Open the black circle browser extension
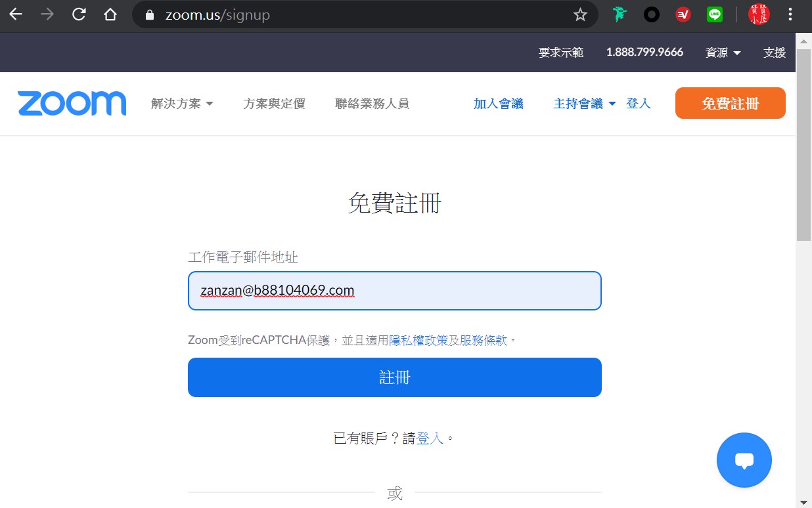This screenshot has height=508, width=812. point(652,14)
